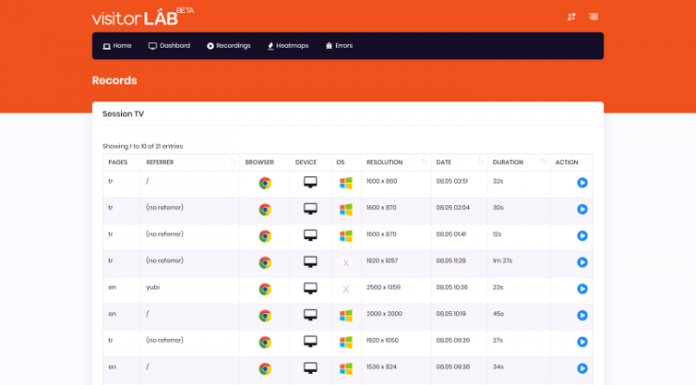Click the Windows OS icon in first row
This screenshot has width=696, height=385.
(x=346, y=183)
